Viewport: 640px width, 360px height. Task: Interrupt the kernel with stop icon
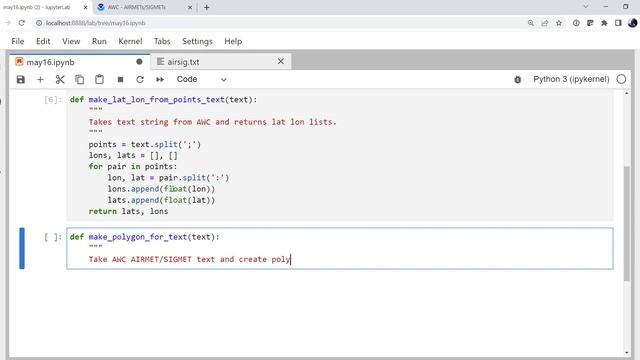pyautogui.click(x=120, y=80)
